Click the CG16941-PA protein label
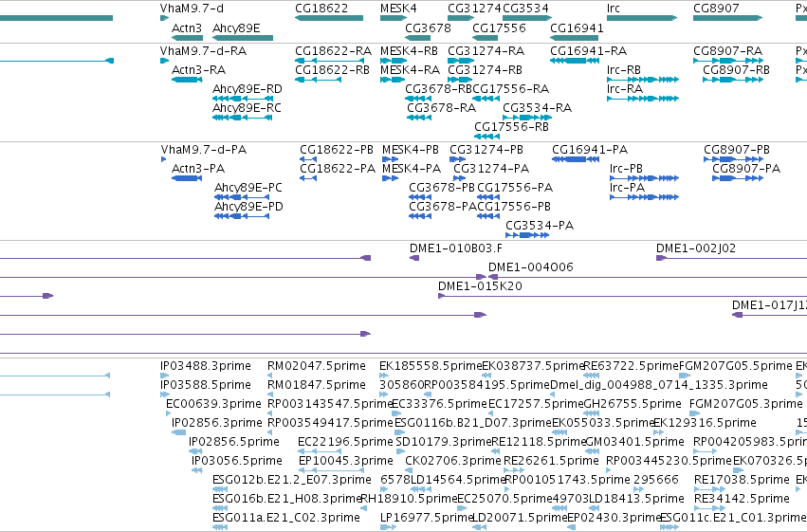807x532 pixels. click(590, 150)
